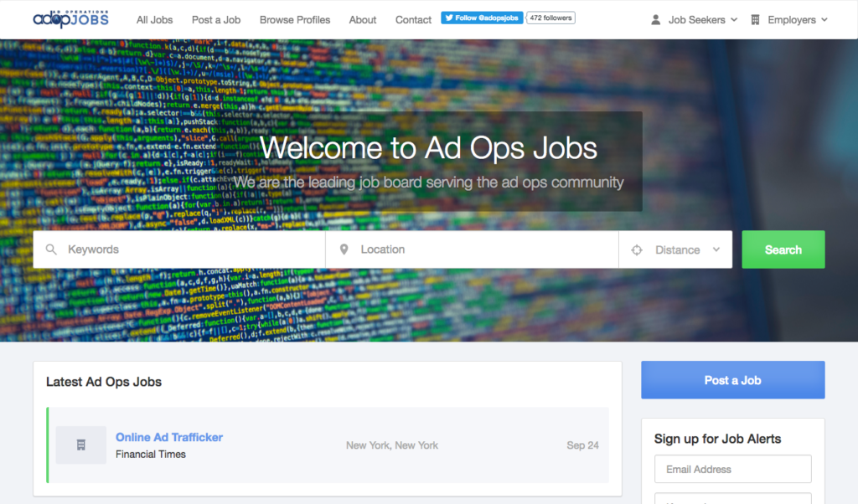
Task: Open the Online Ad Trafficker job posting
Action: [168, 437]
